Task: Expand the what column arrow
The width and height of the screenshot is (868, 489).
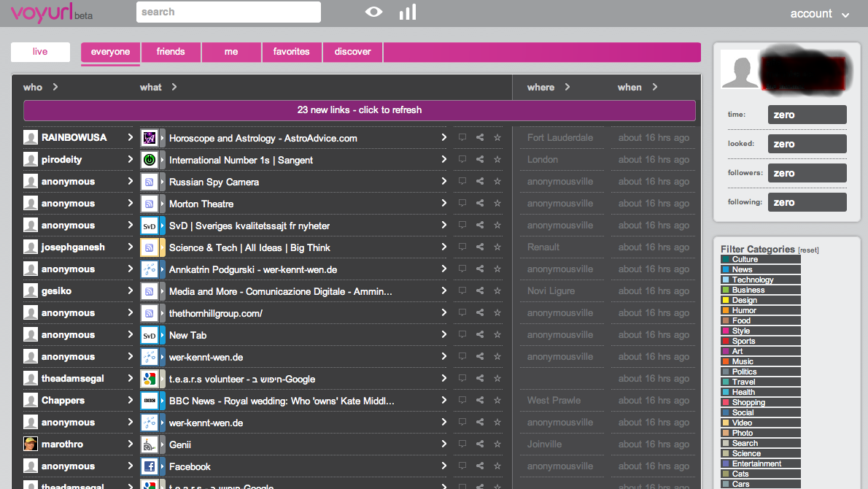Action: (174, 87)
